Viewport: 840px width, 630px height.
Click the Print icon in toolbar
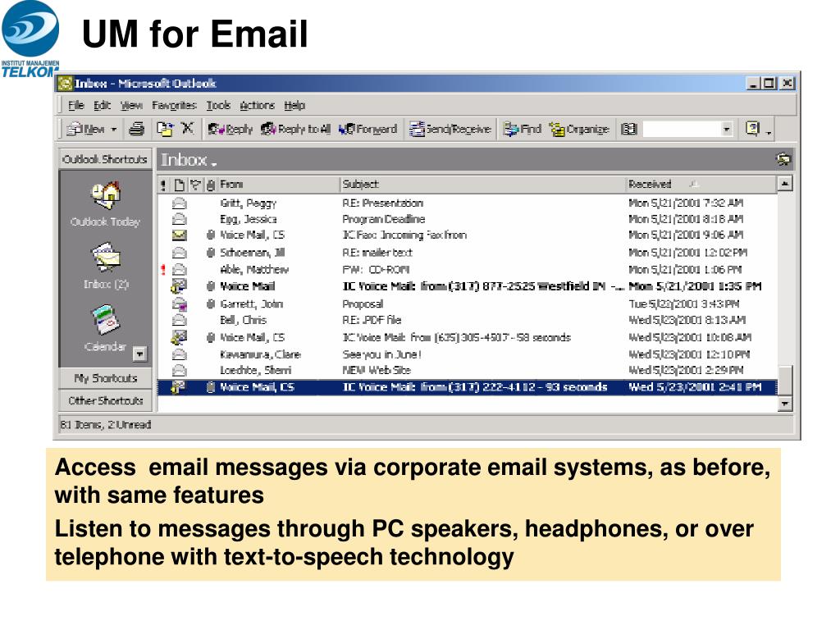(x=137, y=129)
